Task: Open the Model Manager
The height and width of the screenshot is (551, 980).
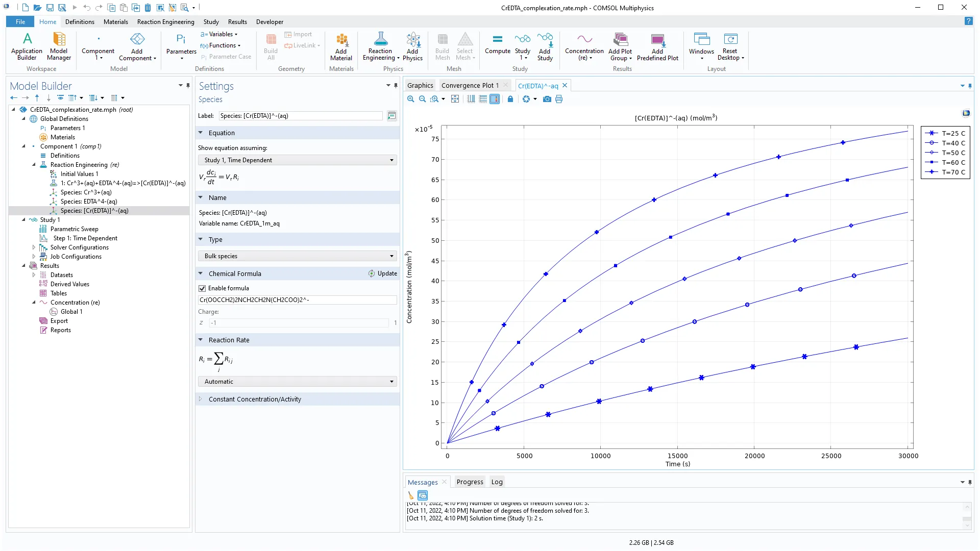Action: tap(59, 46)
